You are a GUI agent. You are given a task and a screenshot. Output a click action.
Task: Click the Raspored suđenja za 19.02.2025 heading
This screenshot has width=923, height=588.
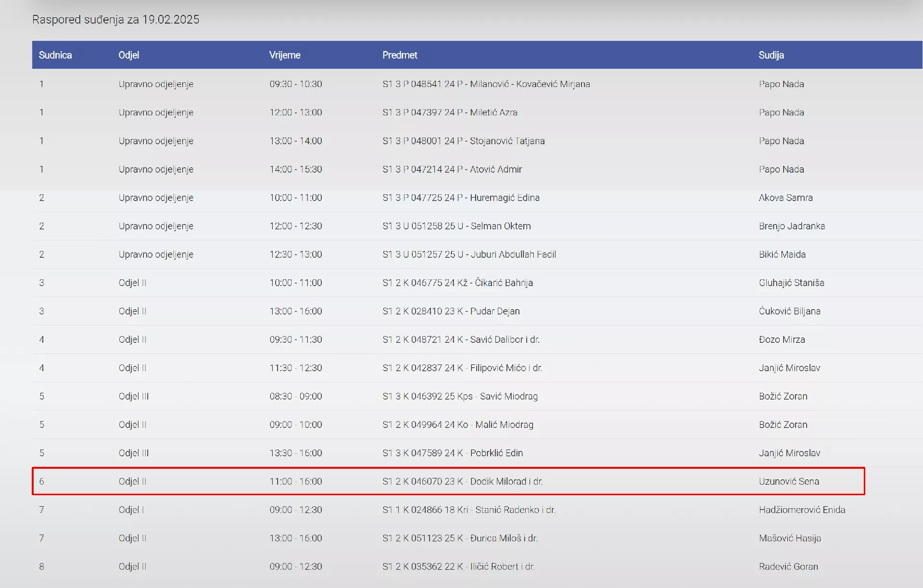[115, 20]
